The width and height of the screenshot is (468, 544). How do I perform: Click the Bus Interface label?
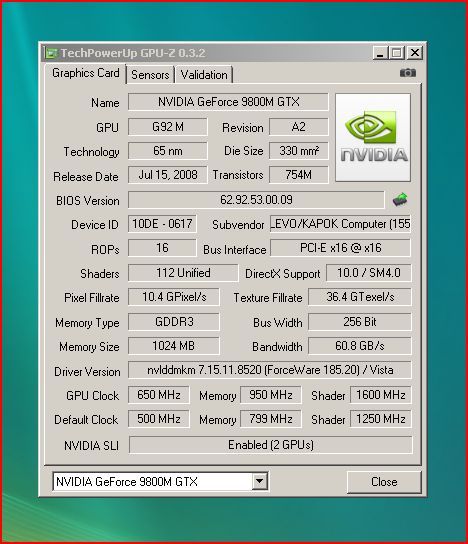235,249
